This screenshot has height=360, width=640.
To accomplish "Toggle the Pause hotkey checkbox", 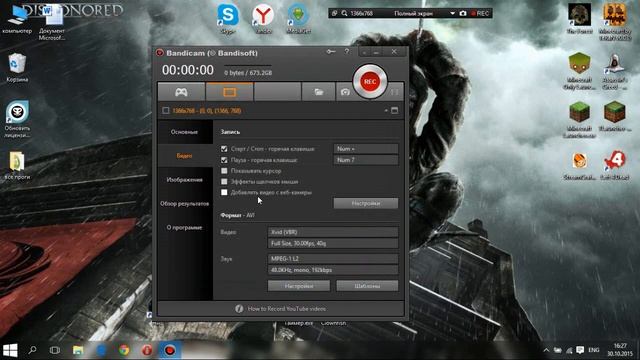I will tap(224, 160).
